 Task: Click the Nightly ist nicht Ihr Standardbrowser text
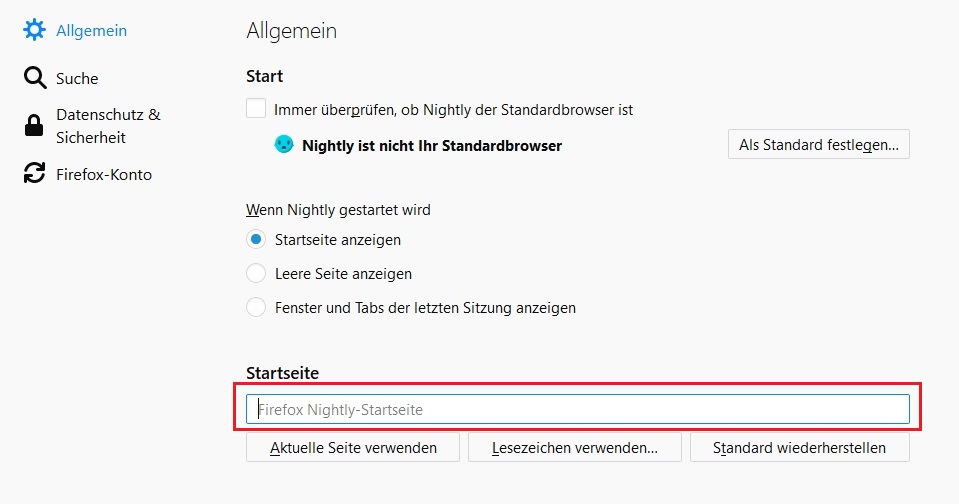click(x=432, y=146)
